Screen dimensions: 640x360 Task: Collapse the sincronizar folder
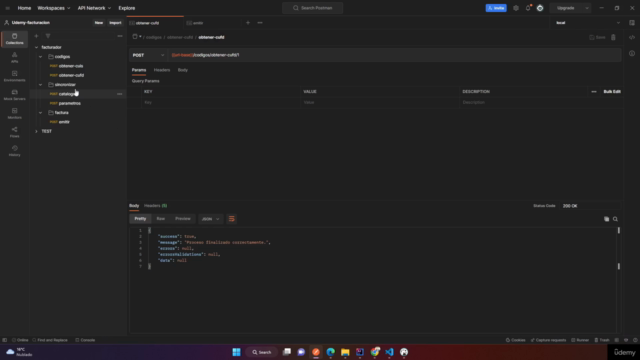pyautogui.click(x=40, y=84)
